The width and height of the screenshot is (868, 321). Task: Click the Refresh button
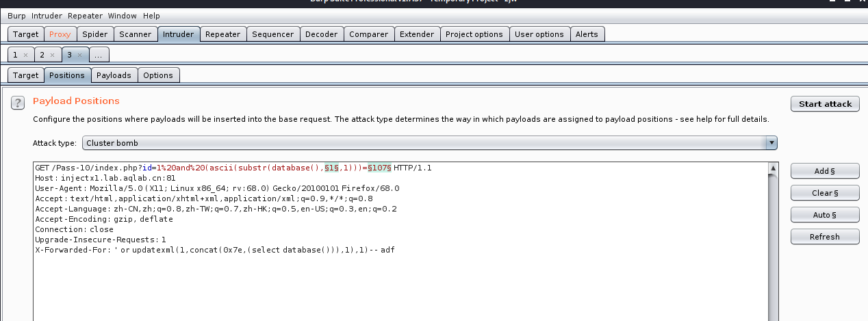point(825,237)
